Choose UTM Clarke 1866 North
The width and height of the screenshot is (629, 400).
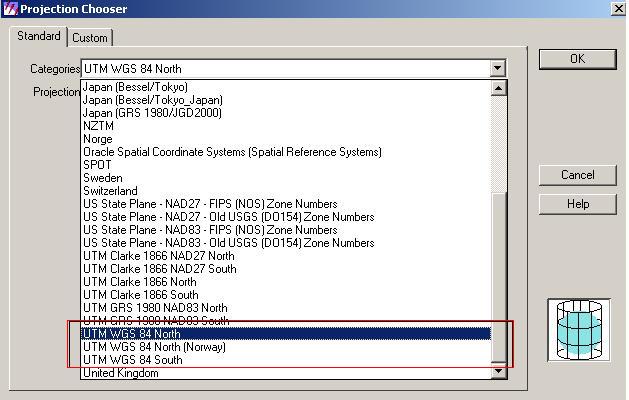[x=286, y=282]
